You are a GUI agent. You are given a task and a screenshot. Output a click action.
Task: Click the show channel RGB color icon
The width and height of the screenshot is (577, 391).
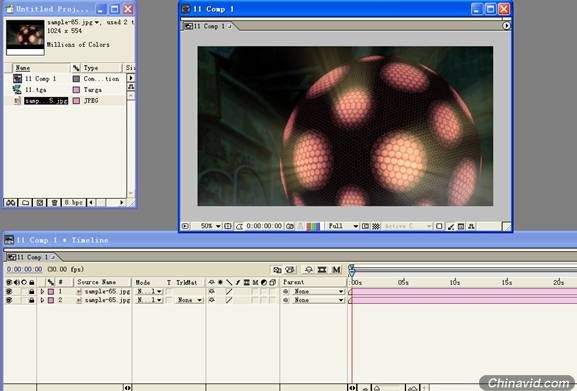point(313,226)
